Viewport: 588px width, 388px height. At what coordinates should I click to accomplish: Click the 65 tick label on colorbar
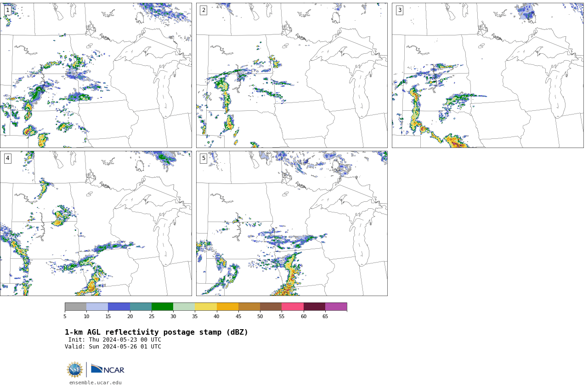point(325,316)
